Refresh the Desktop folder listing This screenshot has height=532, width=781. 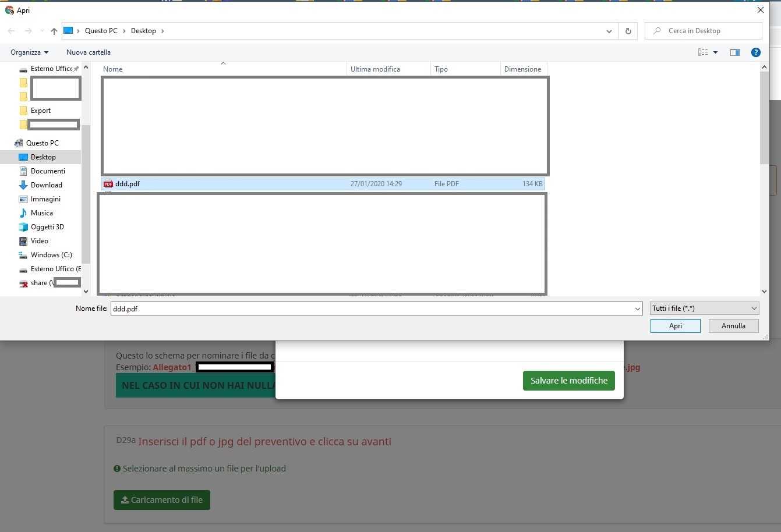628,31
